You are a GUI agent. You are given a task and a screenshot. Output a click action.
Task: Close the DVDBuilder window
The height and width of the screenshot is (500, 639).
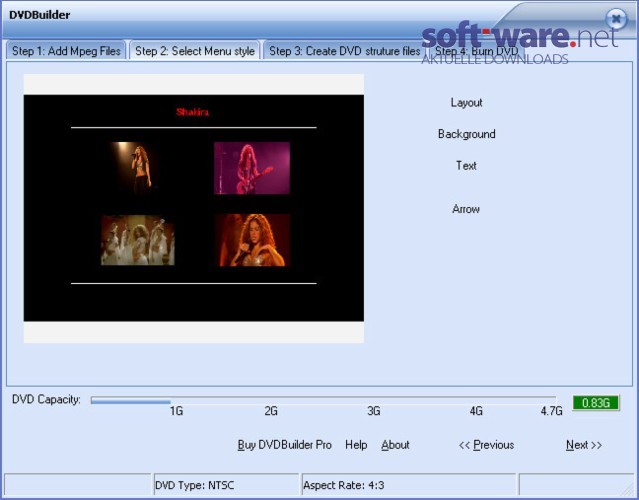point(616,19)
